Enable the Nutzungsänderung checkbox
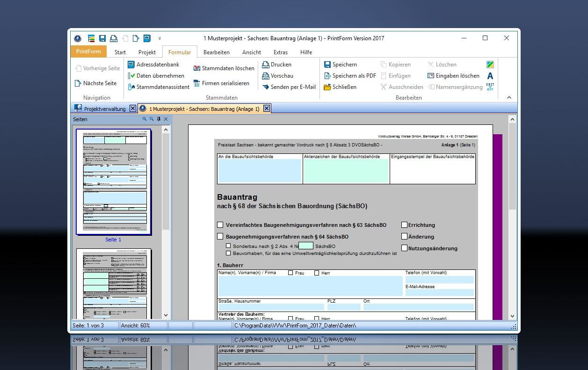 [404, 248]
